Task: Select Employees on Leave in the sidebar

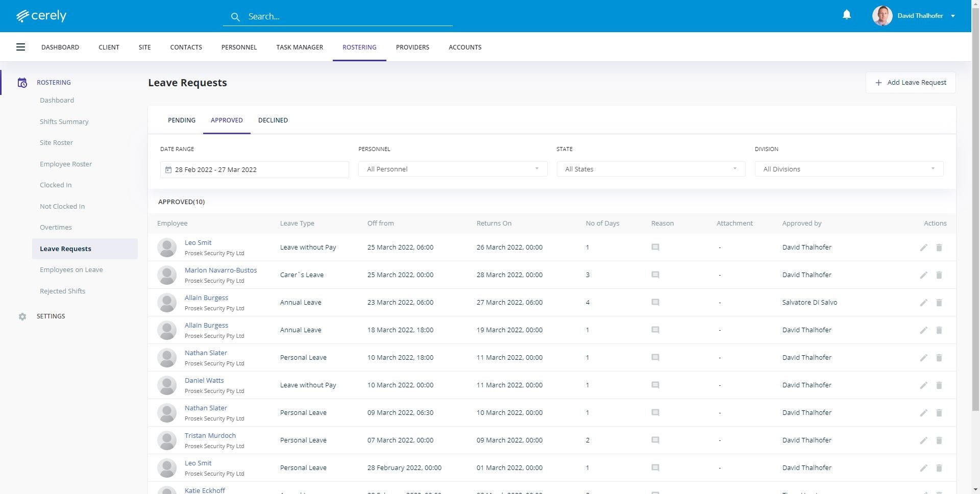Action: tap(71, 269)
